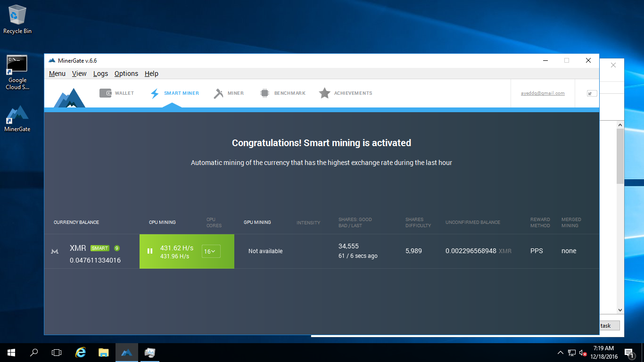Open Task View from the taskbar
Screen dimensions: 644x362
pyautogui.click(x=57, y=352)
